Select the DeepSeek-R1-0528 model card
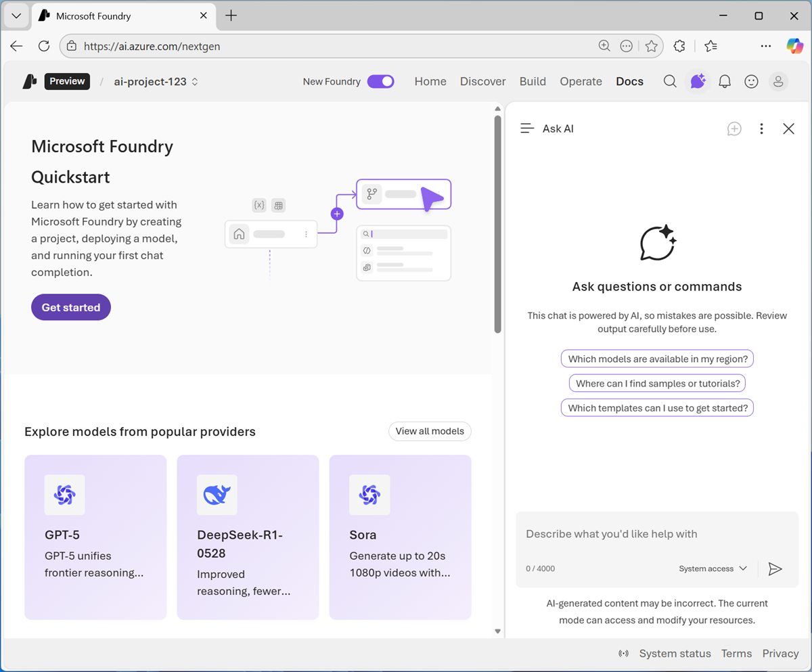This screenshot has width=812, height=672. tap(248, 537)
